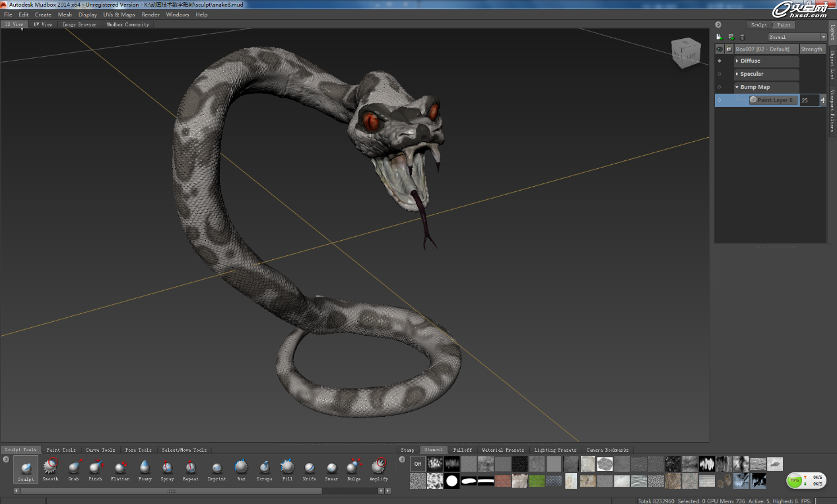Delete selected layer with trash icon
The height and width of the screenshot is (504, 837).
[x=742, y=37]
